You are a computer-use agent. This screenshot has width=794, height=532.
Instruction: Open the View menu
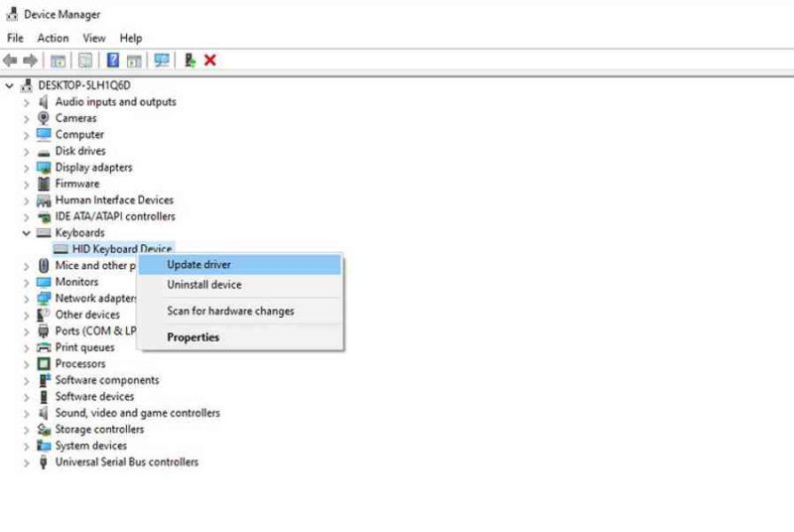94,38
